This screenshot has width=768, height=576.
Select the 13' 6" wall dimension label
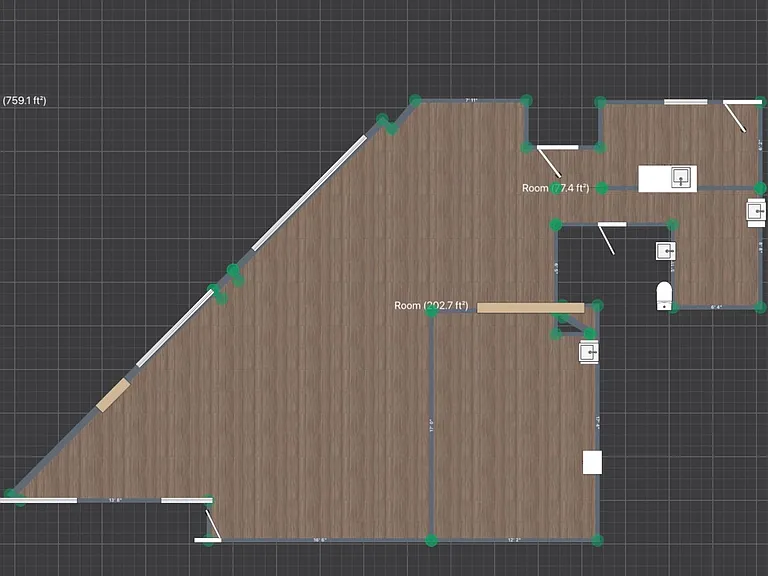pyautogui.click(x=115, y=500)
